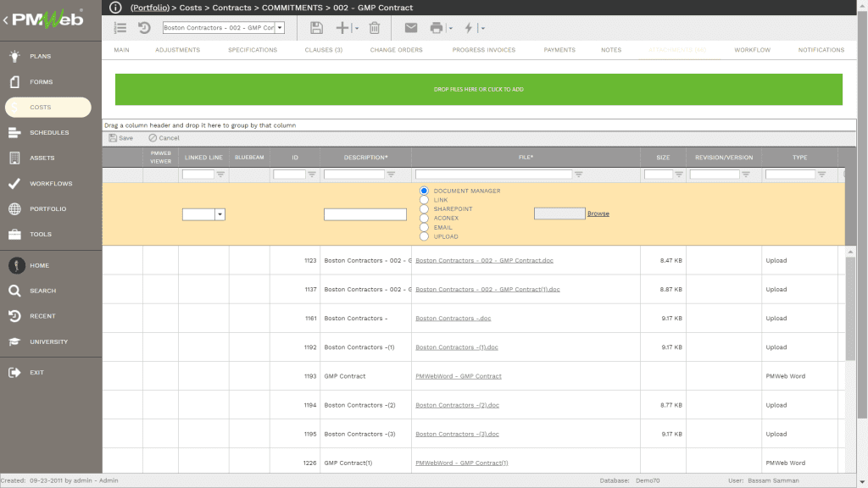The image size is (868, 488).
Task: Click the (Portfolio) breadcrumb link
Action: [x=150, y=8]
